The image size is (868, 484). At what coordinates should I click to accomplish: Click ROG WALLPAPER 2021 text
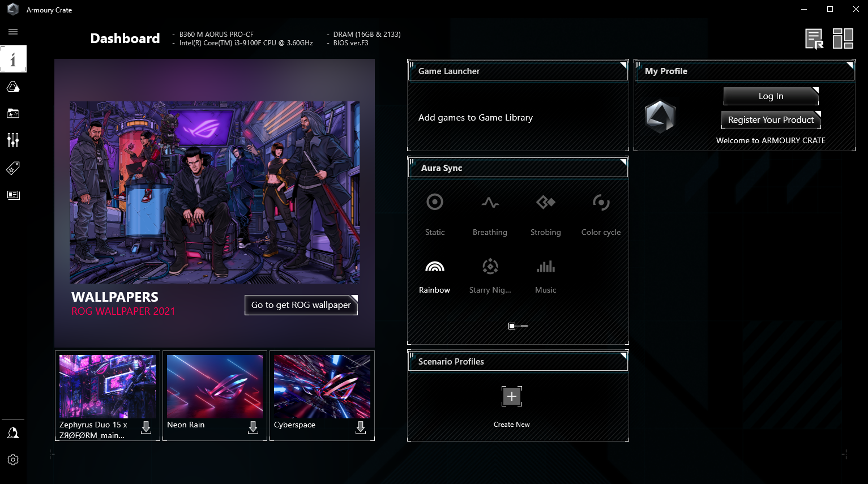(x=123, y=311)
